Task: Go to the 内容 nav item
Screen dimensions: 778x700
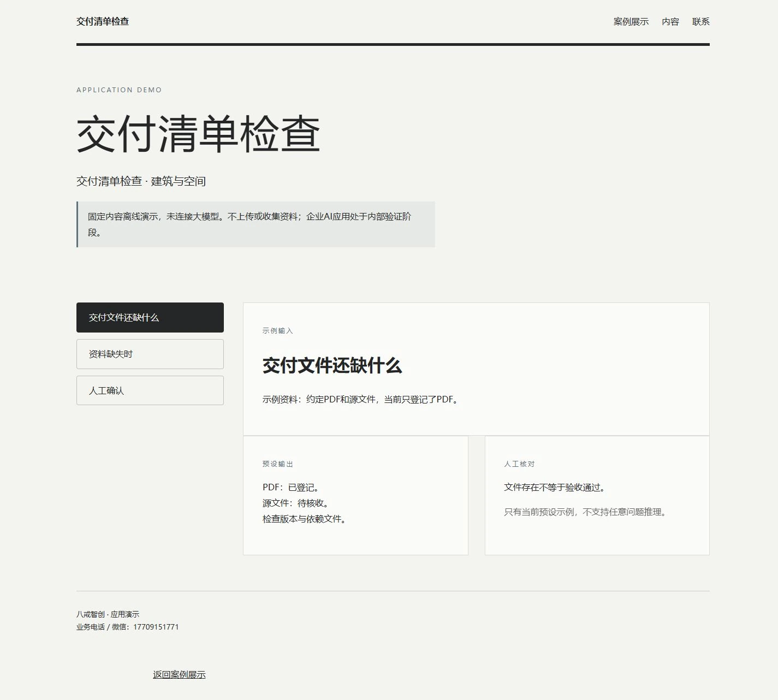Action: (x=670, y=22)
